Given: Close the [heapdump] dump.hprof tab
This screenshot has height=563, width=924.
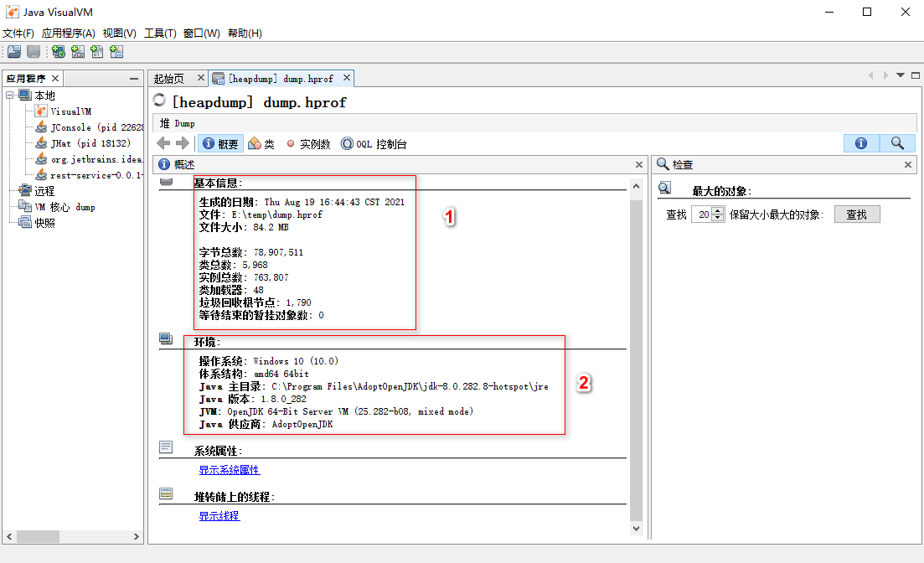Looking at the screenshot, I should point(347,77).
